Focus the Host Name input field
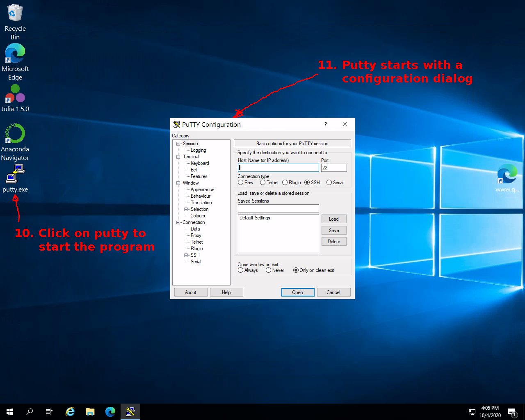This screenshot has height=420, width=525. click(278, 168)
